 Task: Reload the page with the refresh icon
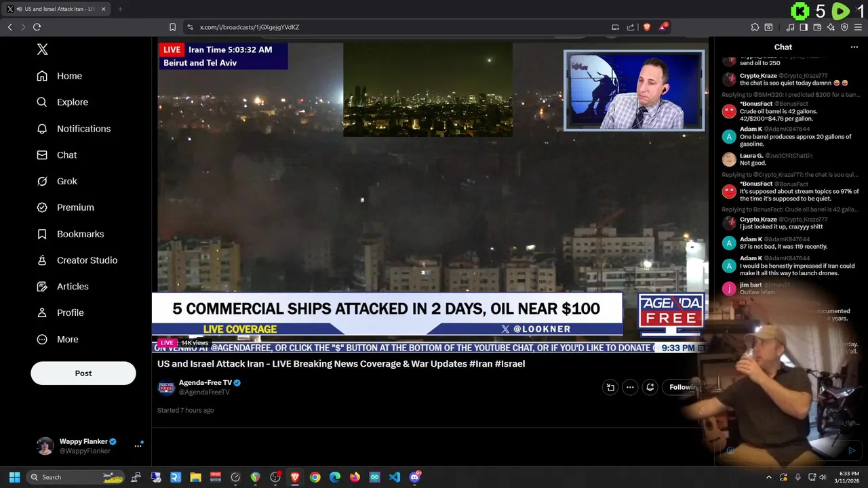(37, 27)
